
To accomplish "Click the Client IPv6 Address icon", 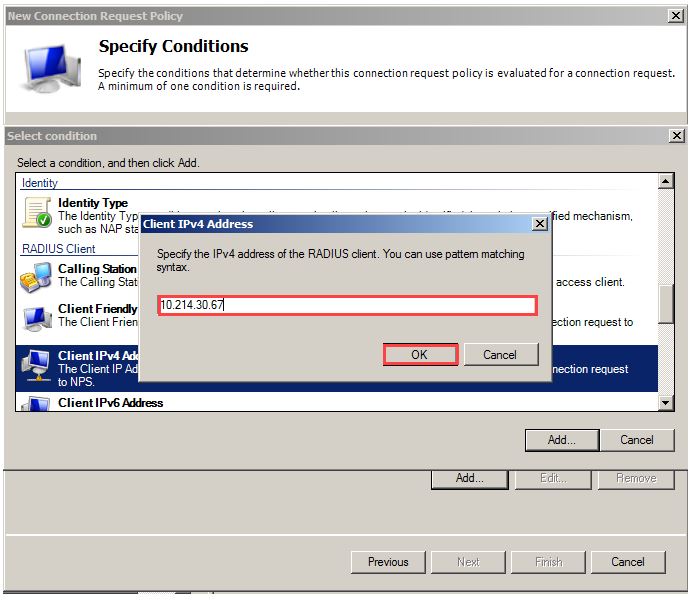I will [x=37, y=403].
